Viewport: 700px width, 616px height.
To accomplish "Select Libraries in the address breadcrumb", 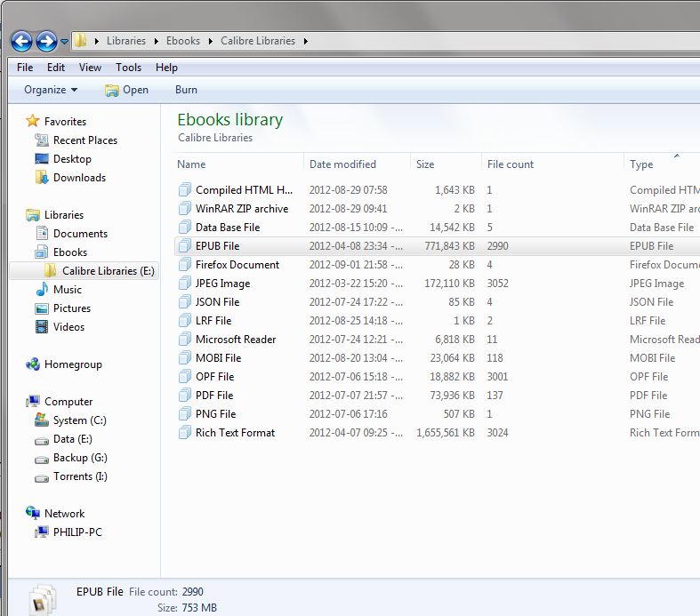I will (x=126, y=41).
